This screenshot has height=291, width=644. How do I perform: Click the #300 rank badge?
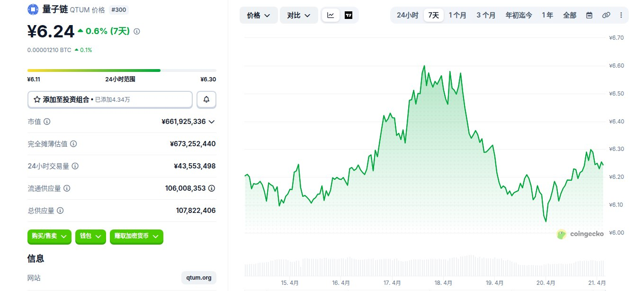[x=119, y=9]
